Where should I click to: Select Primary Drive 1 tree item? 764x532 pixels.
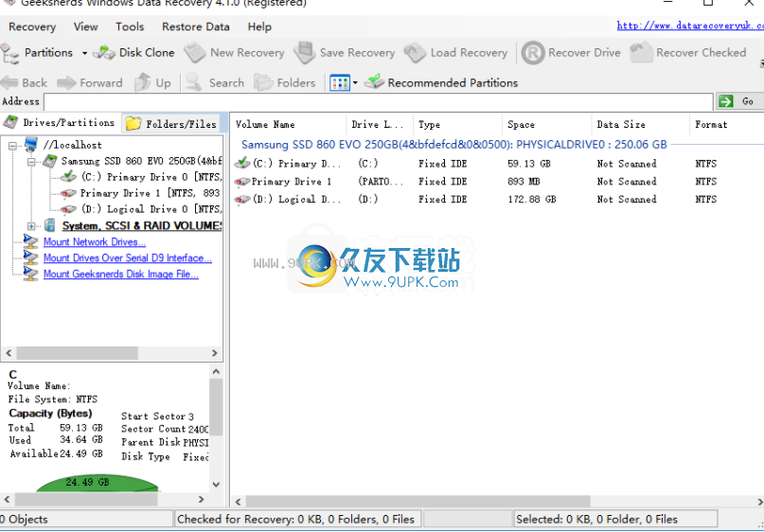pyautogui.click(x=151, y=193)
